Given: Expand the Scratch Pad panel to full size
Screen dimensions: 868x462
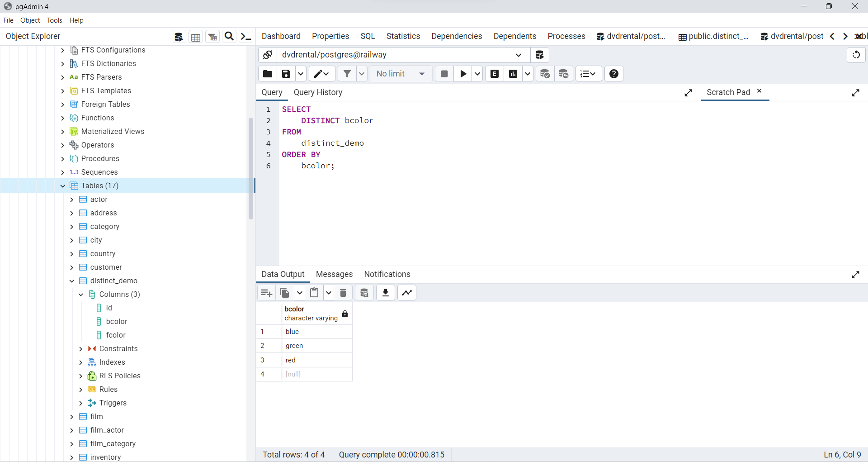Looking at the screenshot, I should (x=856, y=93).
